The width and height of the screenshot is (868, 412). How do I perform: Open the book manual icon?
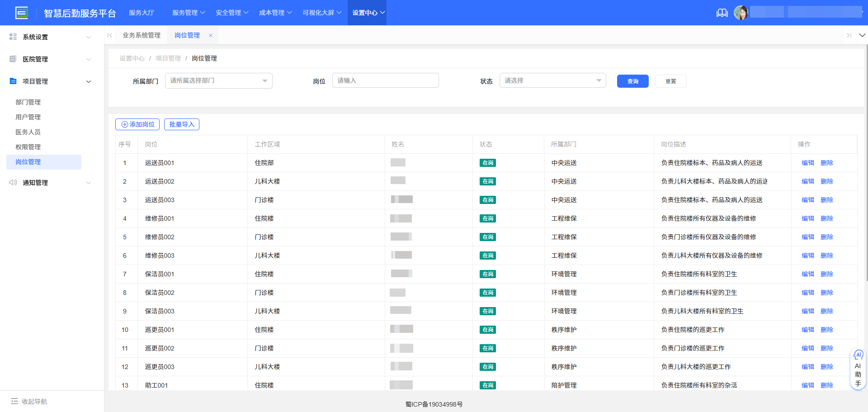click(x=722, y=13)
